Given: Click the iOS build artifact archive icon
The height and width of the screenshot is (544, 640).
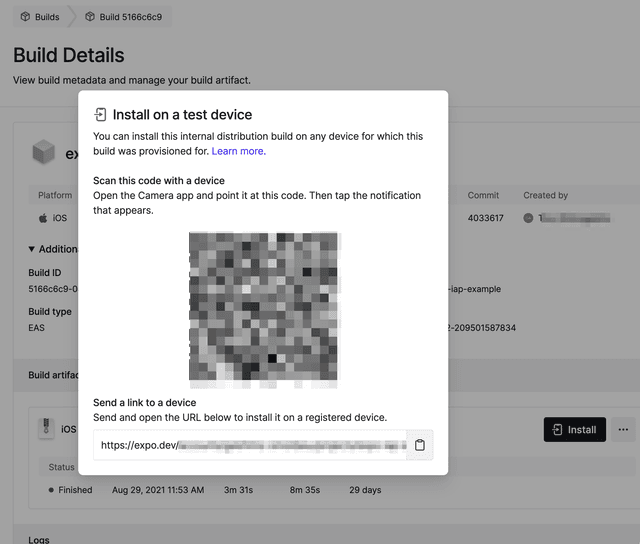Looking at the screenshot, I should click(45, 429).
